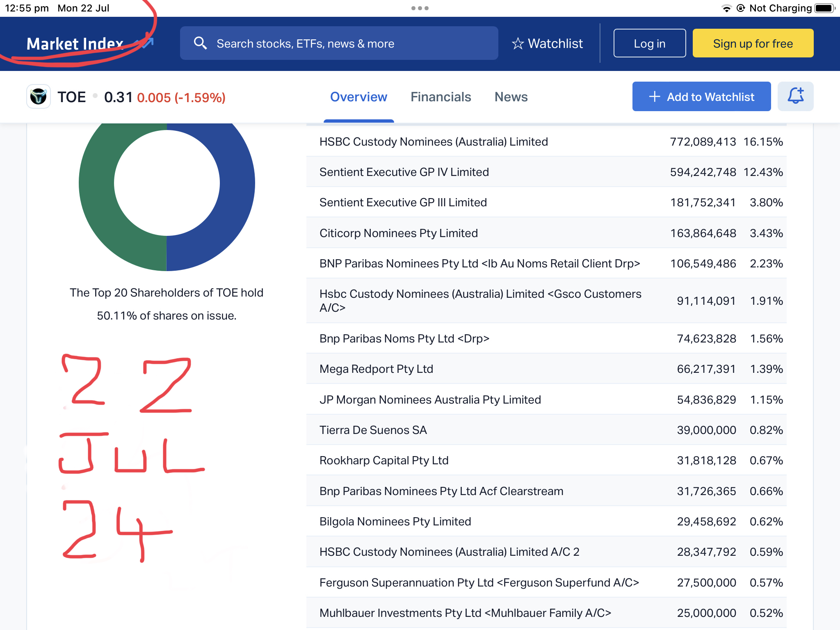Tap the Mon 22 Jul date in status bar
Screen dimensions: 840x630
(x=83, y=8)
